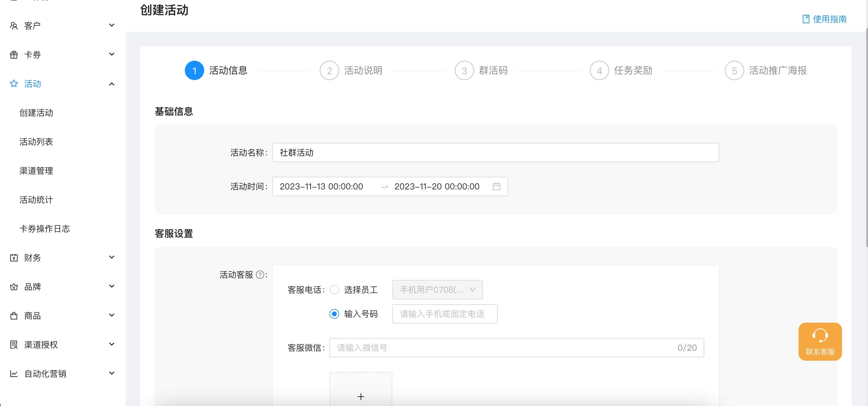
Task: Click the 客户 sidebar menu label
Action: coord(32,26)
